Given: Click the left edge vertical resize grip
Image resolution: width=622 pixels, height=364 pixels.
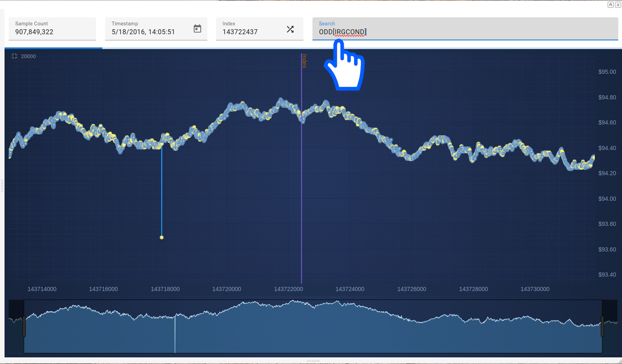Looking at the screenshot, I should [2, 186].
